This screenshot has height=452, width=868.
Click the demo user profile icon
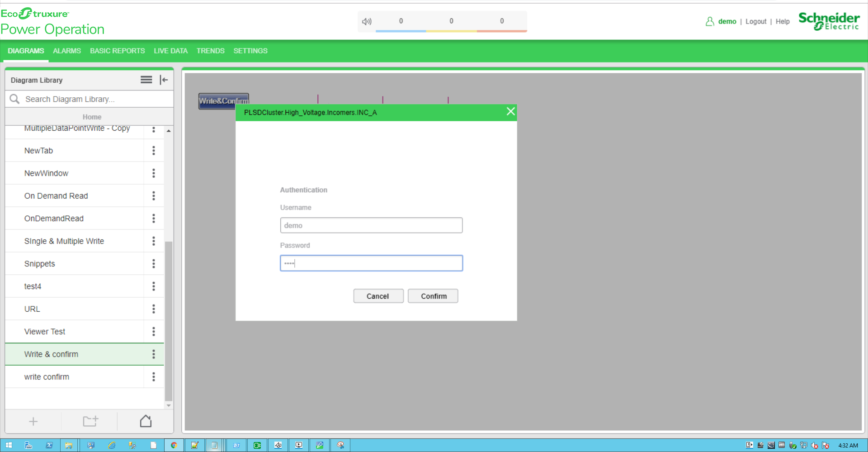pyautogui.click(x=710, y=21)
